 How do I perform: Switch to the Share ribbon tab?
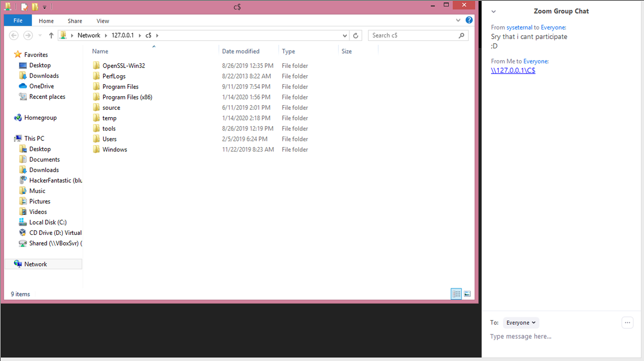[75, 21]
